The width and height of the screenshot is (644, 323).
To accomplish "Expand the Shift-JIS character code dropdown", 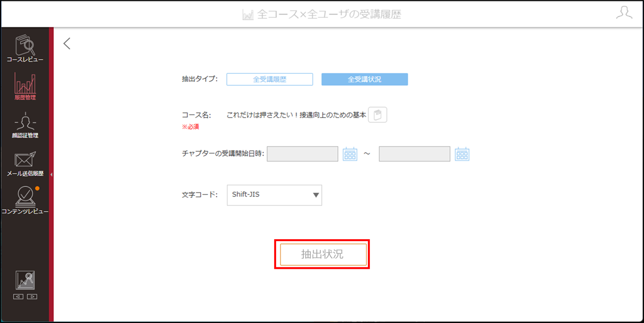I will (x=274, y=195).
